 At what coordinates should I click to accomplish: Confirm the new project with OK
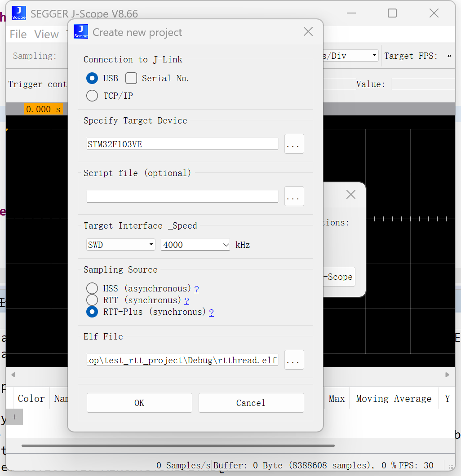pos(139,403)
